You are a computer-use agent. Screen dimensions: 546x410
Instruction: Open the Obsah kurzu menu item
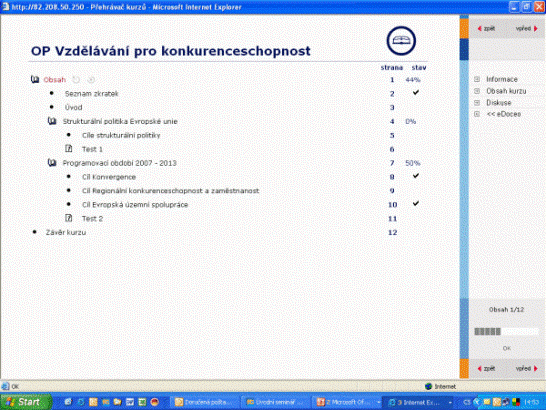506,91
